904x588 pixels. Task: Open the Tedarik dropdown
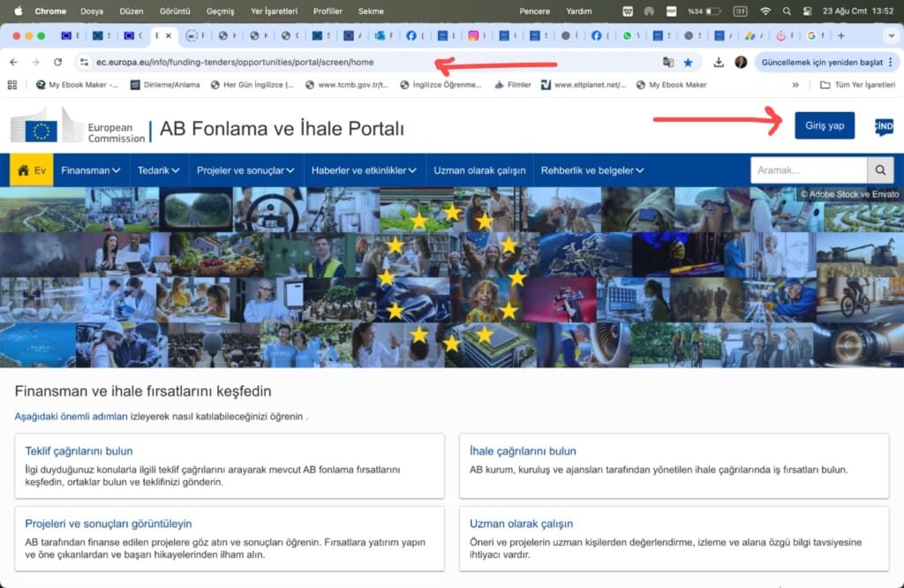point(156,170)
